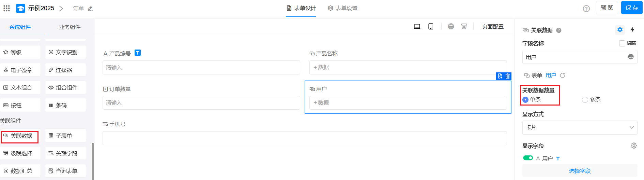Open the gear settings beside 显示字段
This screenshot has width=644, height=180.
click(x=634, y=146)
